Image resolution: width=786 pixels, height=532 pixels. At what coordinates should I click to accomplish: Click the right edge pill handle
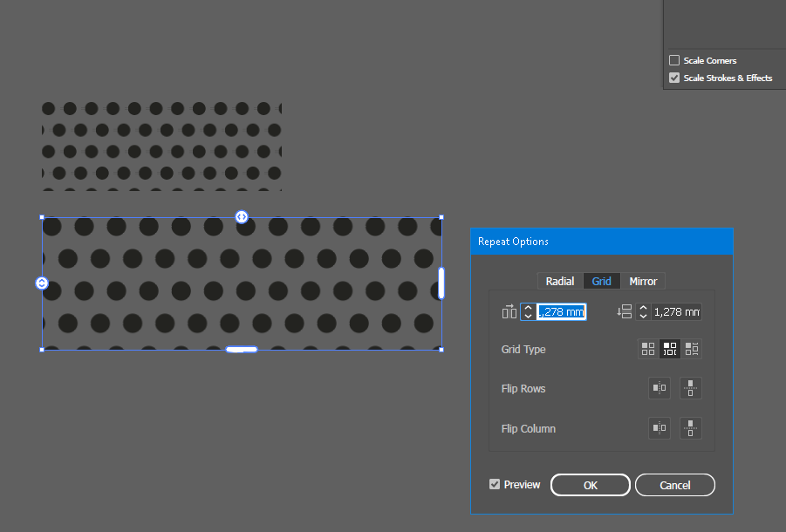[x=441, y=283]
